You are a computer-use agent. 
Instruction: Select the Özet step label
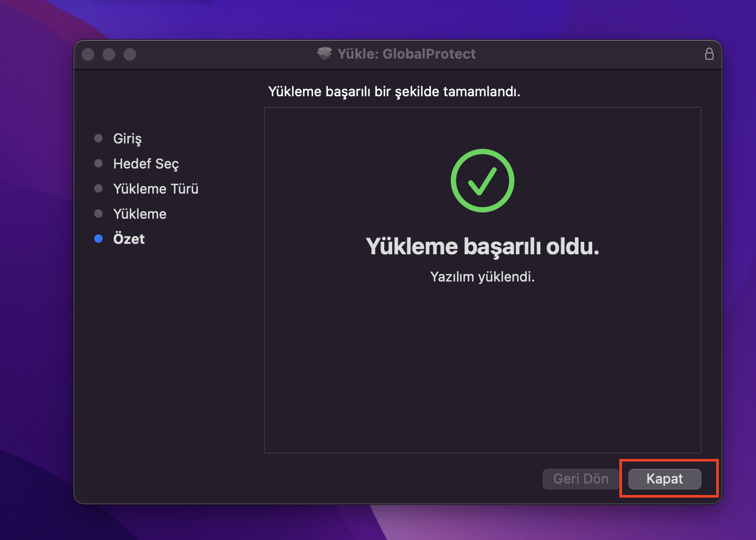[x=129, y=239]
